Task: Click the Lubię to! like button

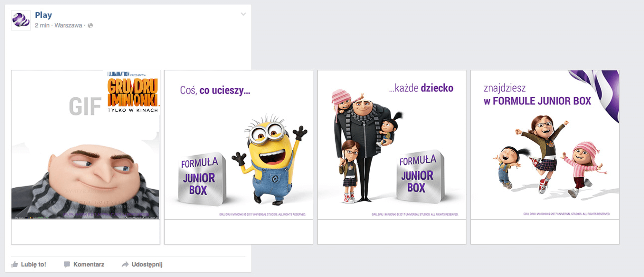Action: click(29, 264)
